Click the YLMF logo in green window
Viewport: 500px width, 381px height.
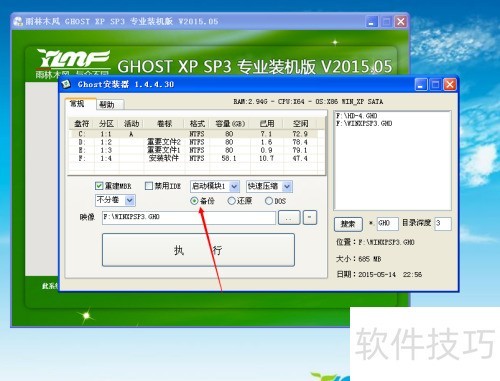[73, 64]
